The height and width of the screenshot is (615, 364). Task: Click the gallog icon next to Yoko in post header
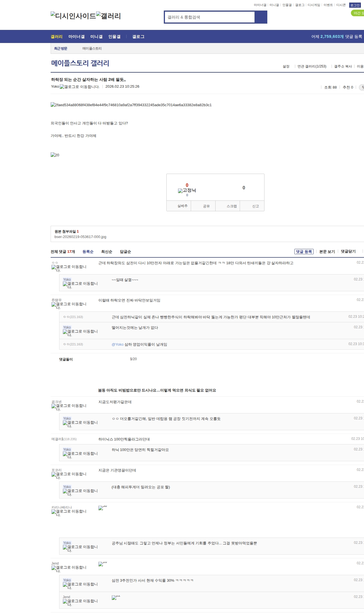[80, 87]
